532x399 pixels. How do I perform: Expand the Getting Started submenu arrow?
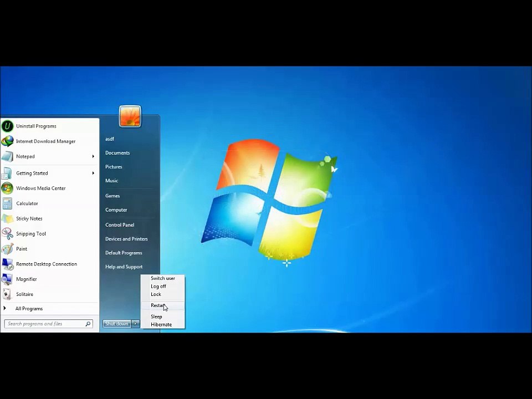[x=93, y=173]
